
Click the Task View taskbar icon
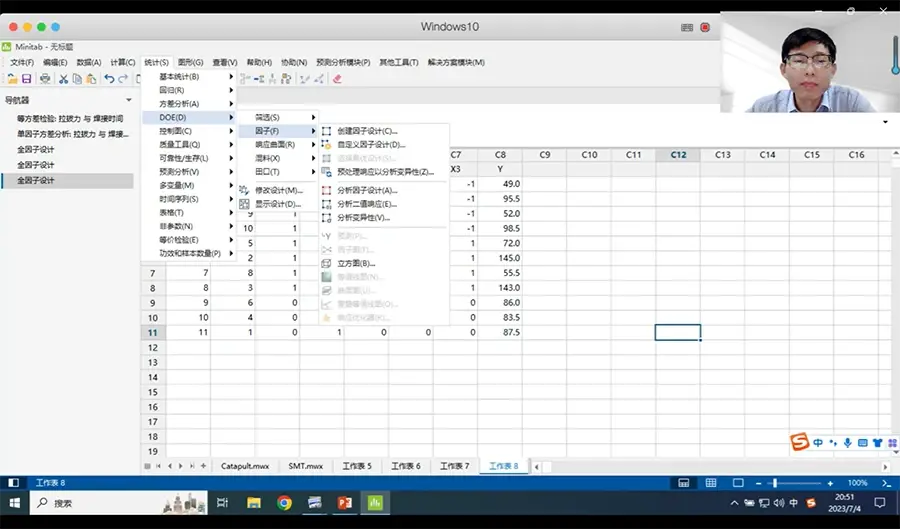(x=223, y=503)
